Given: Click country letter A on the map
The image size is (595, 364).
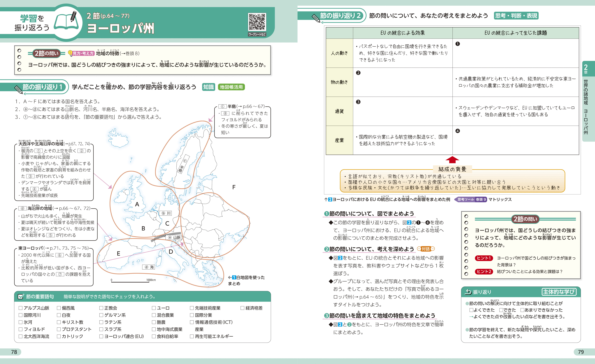Looking at the screenshot, I should [137, 204].
